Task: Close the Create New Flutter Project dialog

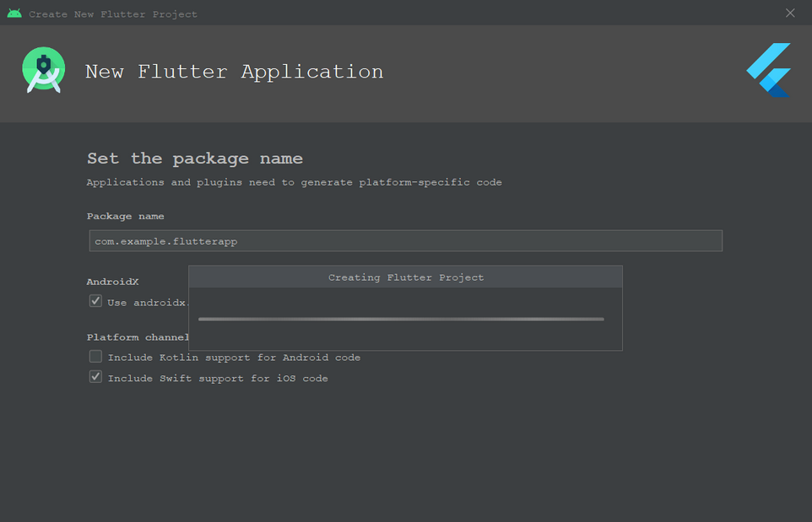Action: [790, 13]
